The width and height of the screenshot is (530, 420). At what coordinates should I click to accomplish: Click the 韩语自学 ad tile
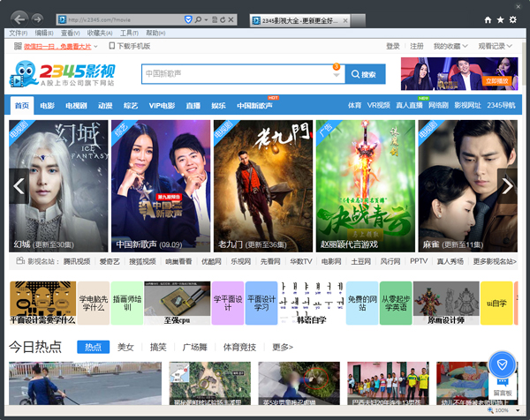pos(311,303)
